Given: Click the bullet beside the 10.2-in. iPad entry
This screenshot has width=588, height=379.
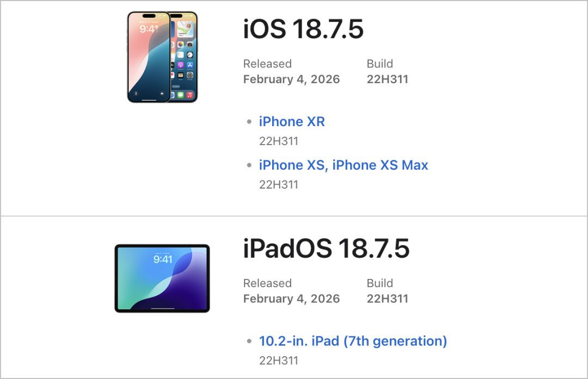Looking at the screenshot, I should point(249,341).
